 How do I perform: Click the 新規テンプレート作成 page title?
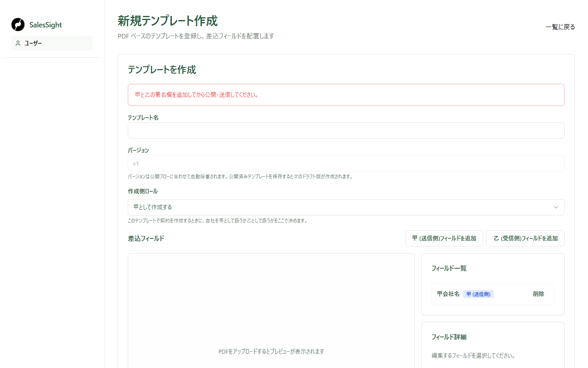pos(168,21)
